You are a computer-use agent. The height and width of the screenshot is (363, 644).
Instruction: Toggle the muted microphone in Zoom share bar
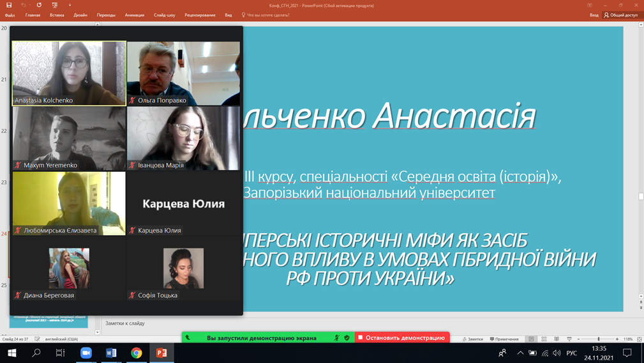click(336, 337)
